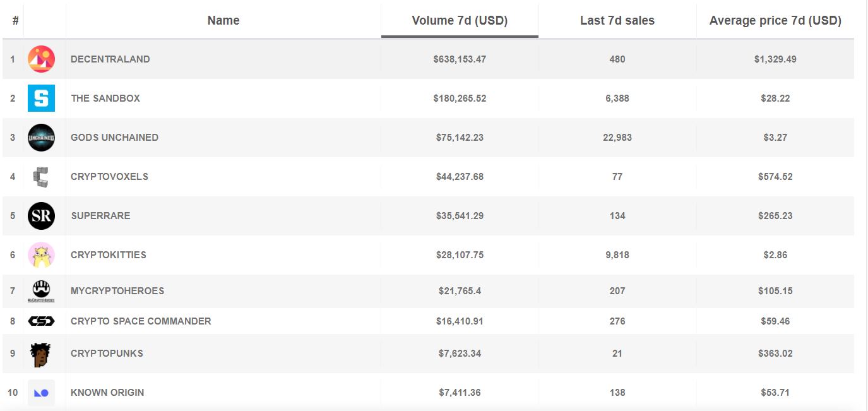Image resolution: width=868 pixels, height=411 pixels.
Task: Sort by Volume 7d (USD) column
Action: [x=460, y=20]
